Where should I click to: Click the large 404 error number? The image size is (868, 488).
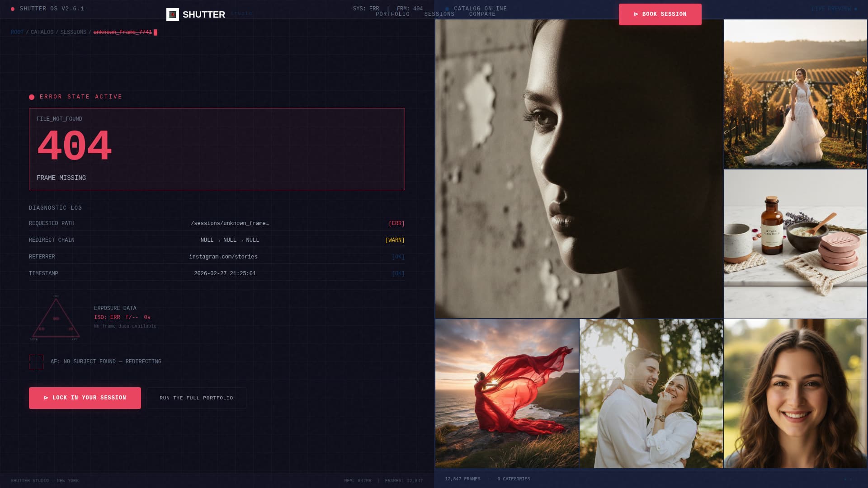pyautogui.click(x=74, y=146)
